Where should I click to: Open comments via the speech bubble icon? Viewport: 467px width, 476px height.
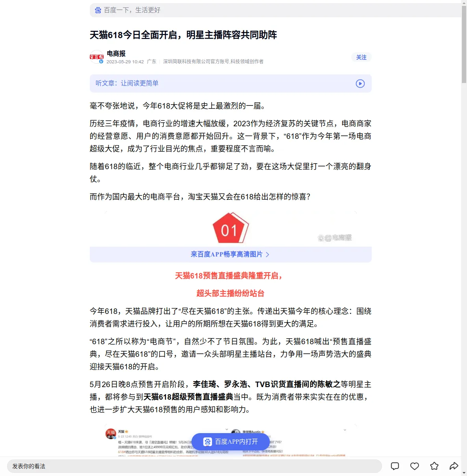click(x=395, y=466)
